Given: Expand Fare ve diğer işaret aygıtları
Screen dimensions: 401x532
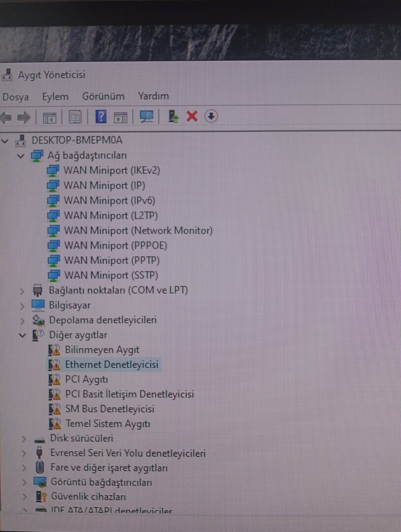Looking at the screenshot, I should point(24,468).
